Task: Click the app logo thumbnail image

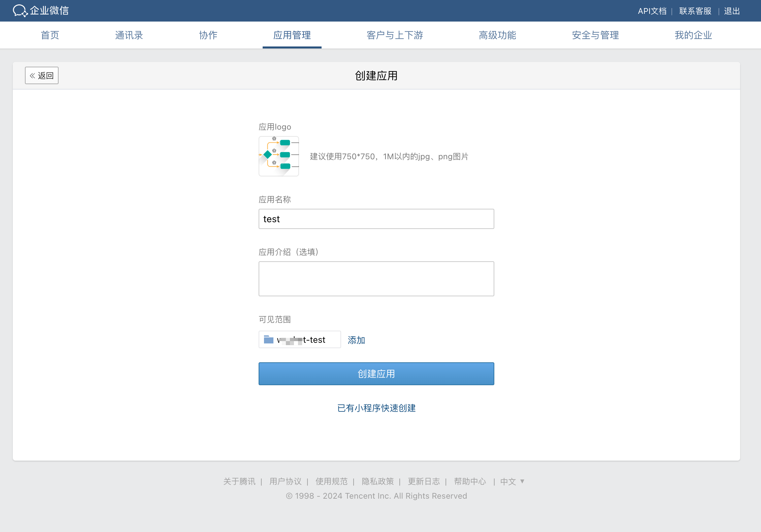Action: (x=279, y=156)
